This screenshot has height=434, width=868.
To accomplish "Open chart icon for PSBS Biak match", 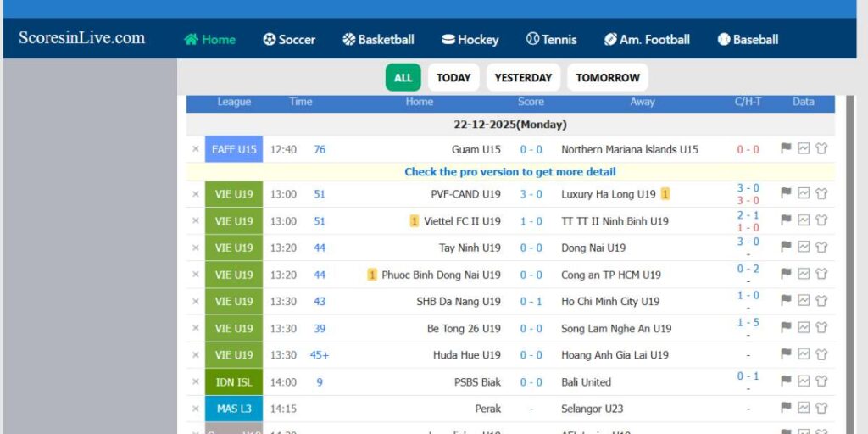I will pyautogui.click(x=804, y=381).
